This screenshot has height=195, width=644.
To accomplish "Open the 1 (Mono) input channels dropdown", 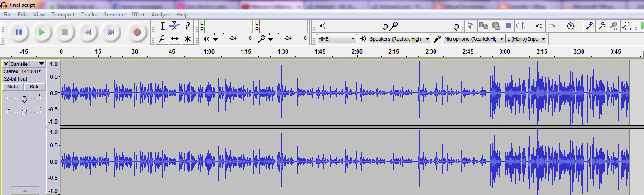I will click(x=527, y=39).
